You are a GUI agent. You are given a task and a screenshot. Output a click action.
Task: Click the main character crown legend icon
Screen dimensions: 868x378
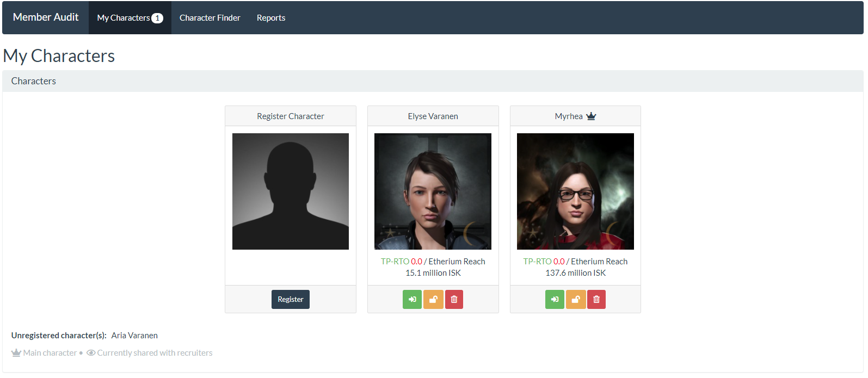click(16, 352)
